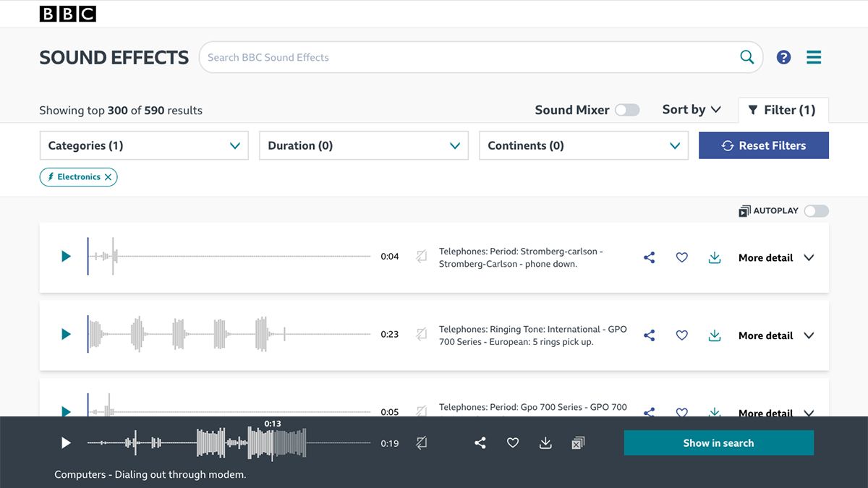Open the hamburger menu icon

click(814, 56)
